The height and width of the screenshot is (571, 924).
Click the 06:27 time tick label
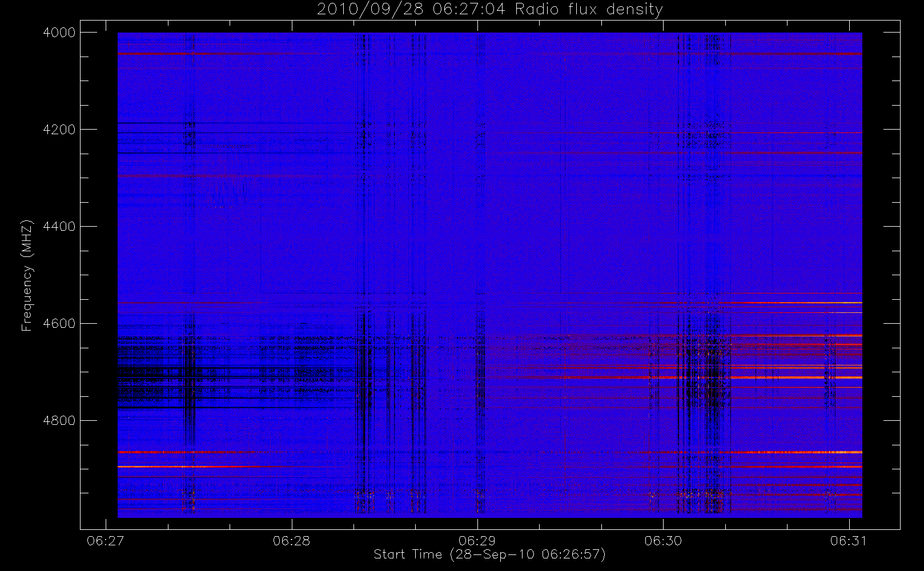pyautogui.click(x=106, y=541)
